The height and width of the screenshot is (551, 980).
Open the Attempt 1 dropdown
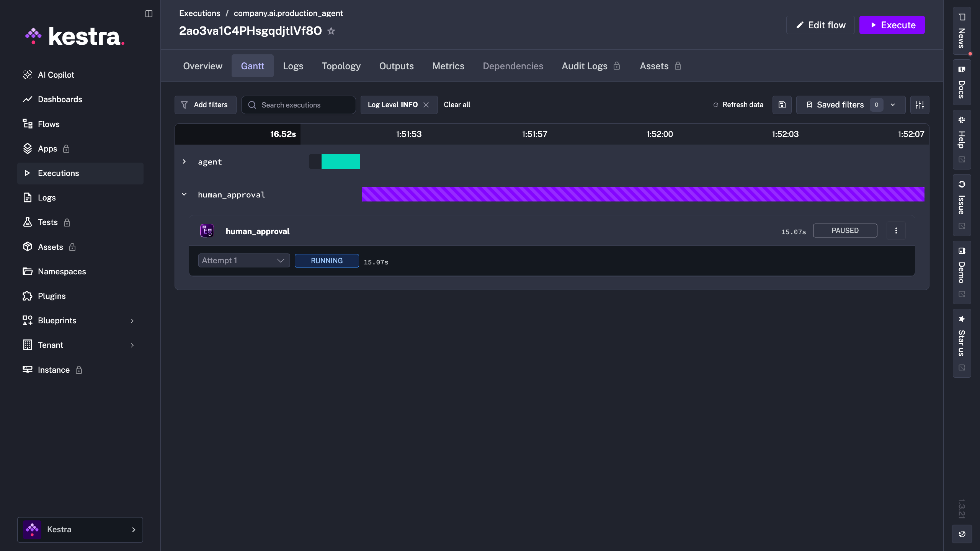(244, 261)
